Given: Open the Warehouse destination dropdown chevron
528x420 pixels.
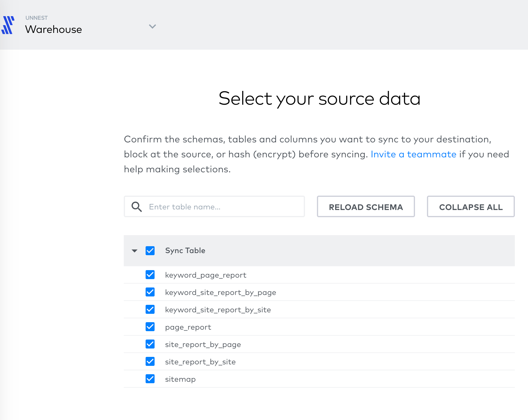Looking at the screenshot, I should pos(152,26).
